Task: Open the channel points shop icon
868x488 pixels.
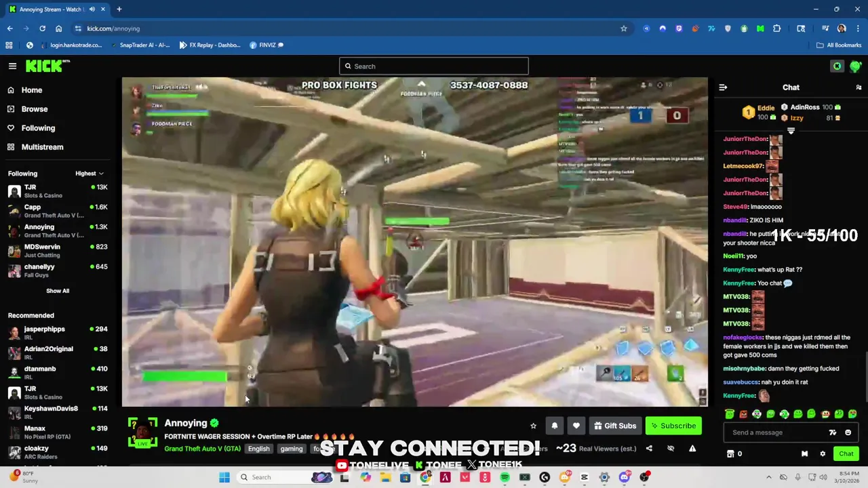Action: [x=730, y=454]
